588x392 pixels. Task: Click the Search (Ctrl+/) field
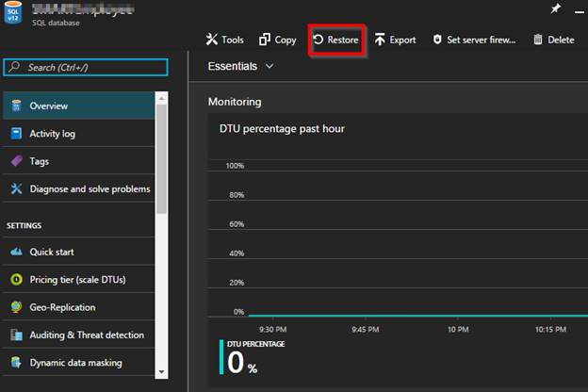pyautogui.click(x=87, y=68)
